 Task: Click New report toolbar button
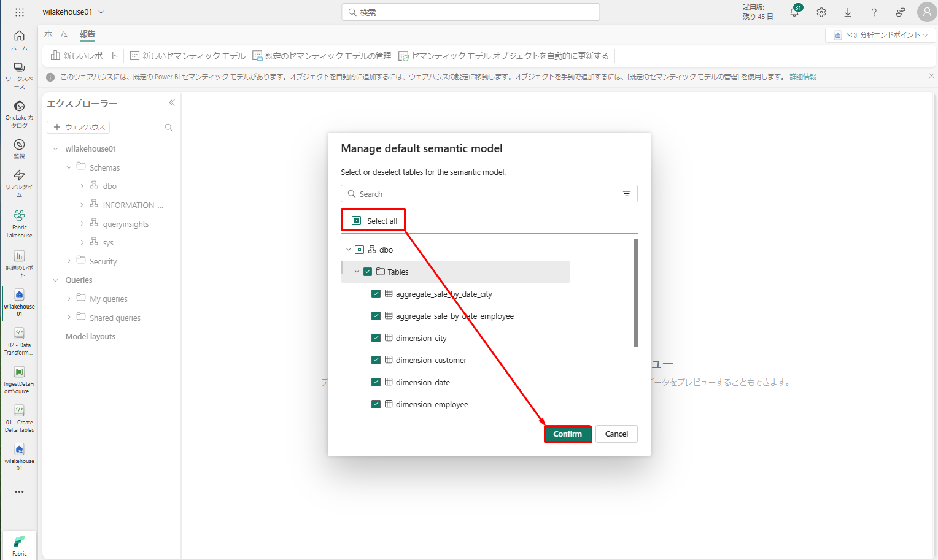(x=84, y=56)
